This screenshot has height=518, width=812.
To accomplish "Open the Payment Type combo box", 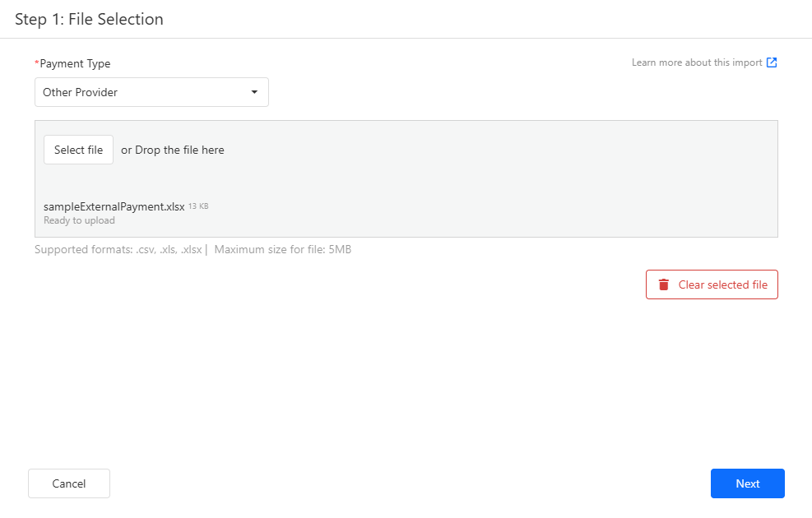I will (151, 92).
